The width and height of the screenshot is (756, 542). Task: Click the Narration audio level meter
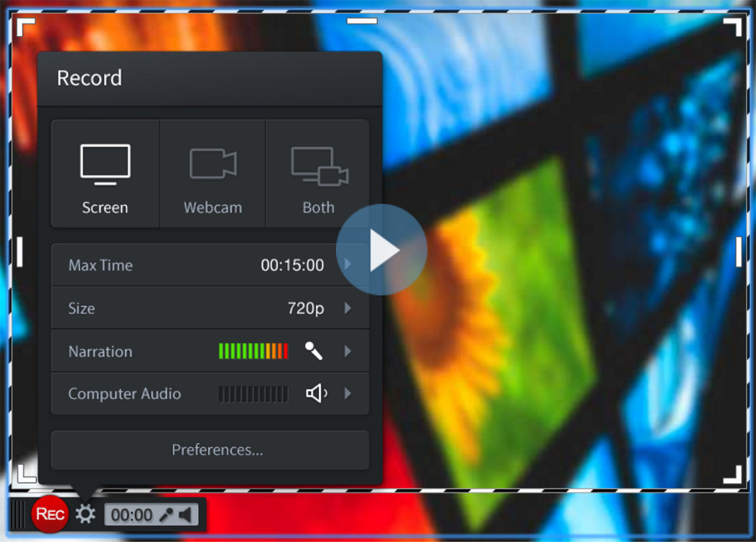point(254,351)
